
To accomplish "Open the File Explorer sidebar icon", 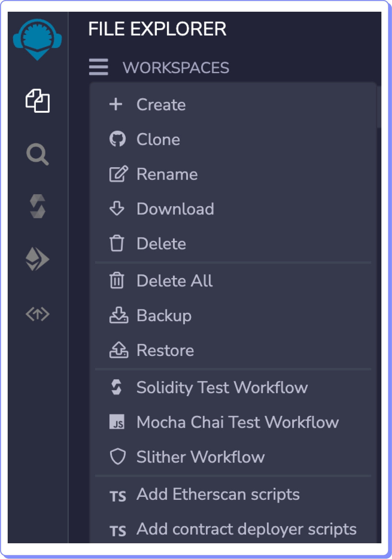I will pos(37,101).
